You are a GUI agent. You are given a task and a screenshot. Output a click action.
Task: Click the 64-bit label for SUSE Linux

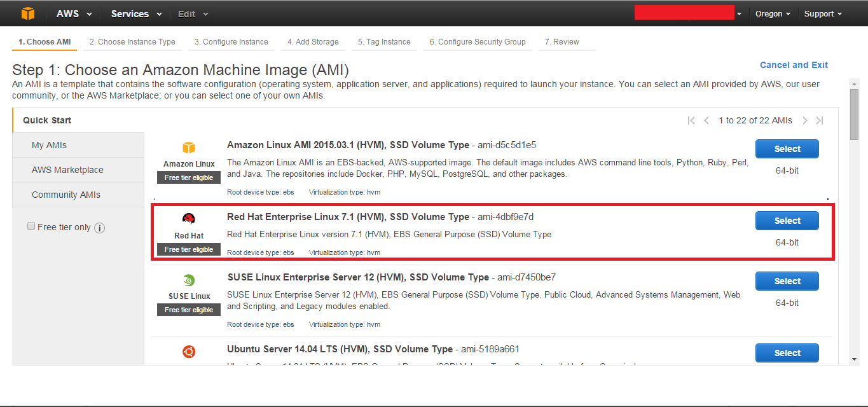tap(787, 303)
